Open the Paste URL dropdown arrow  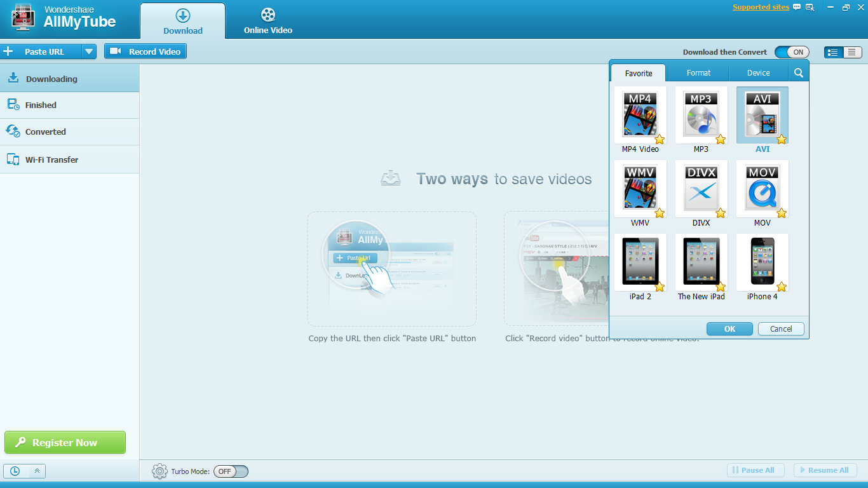pyautogui.click(x=89, y=51)
